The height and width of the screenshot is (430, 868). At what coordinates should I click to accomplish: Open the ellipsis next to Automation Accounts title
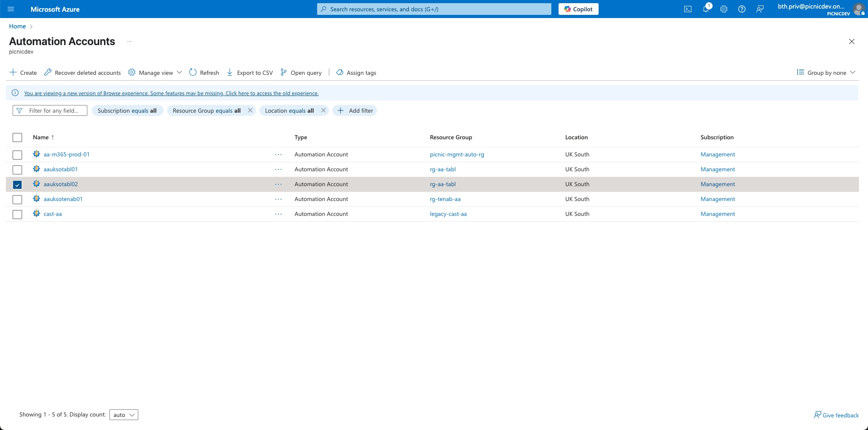coord(130,41)
